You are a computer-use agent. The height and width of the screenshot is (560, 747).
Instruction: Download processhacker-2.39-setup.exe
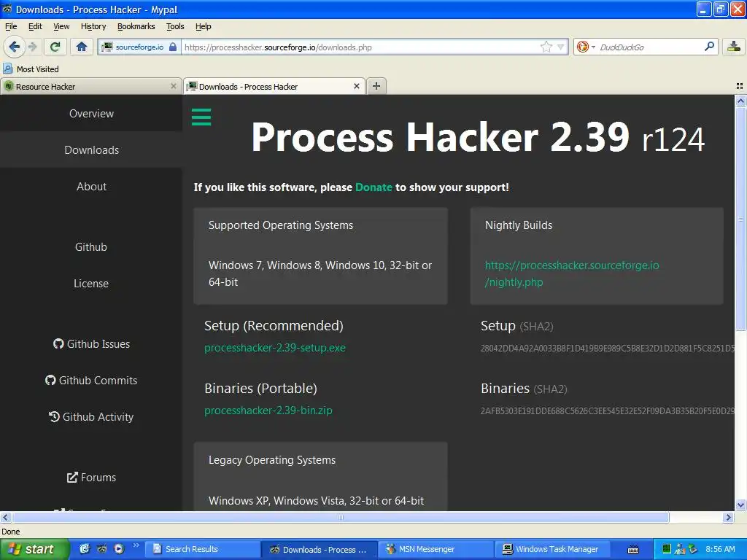click(x=275, y=348)
